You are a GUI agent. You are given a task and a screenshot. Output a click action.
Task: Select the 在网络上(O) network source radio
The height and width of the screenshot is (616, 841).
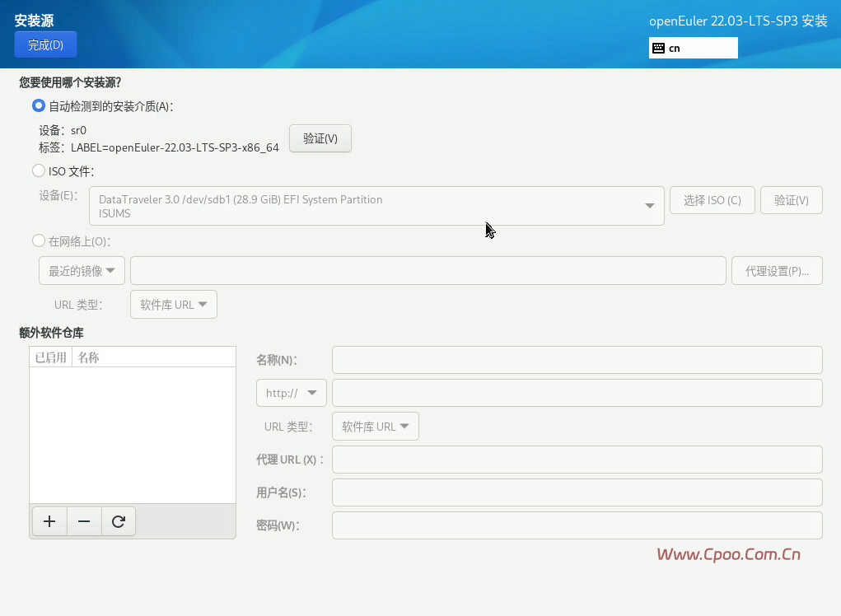coord(38,240)
